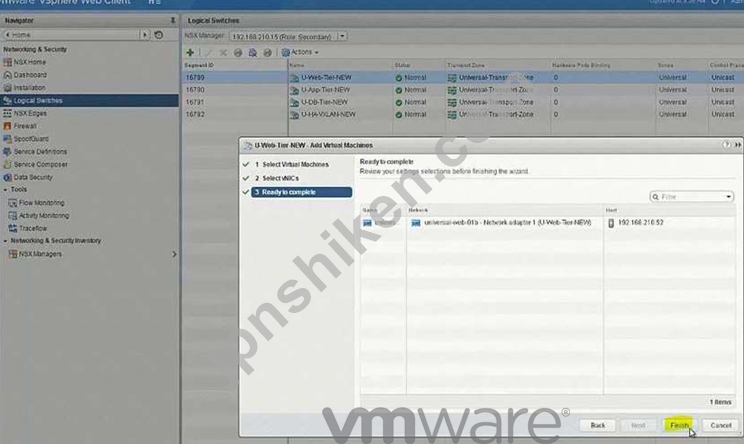Click the Installation icon in navigator

coord(7,88)
